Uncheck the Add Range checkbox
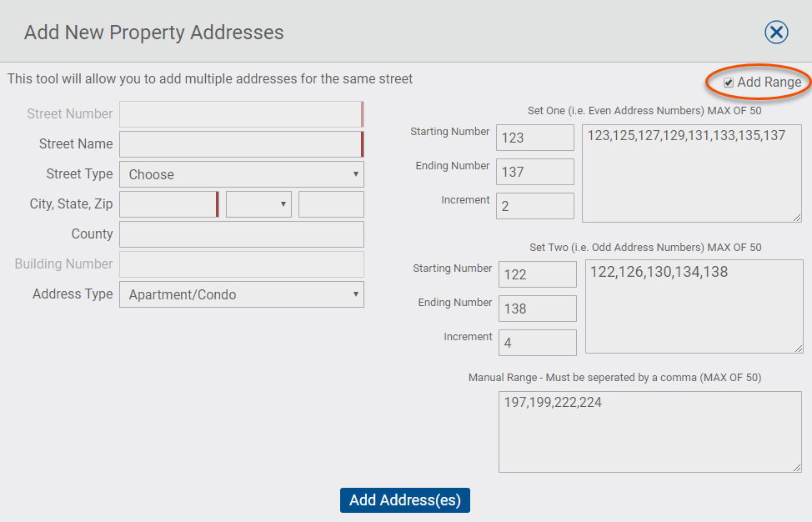 point(729,83)
